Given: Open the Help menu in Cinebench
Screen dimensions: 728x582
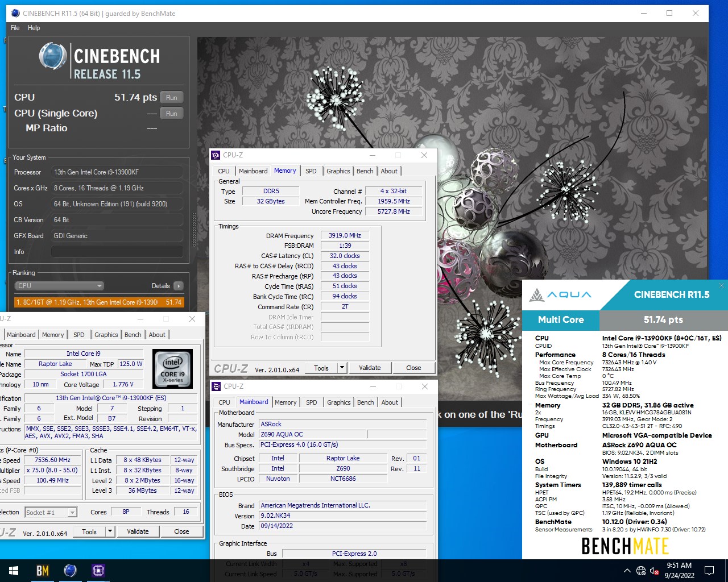Looking at the screenshot, I should pyautogui.click(x=34, y=28).
